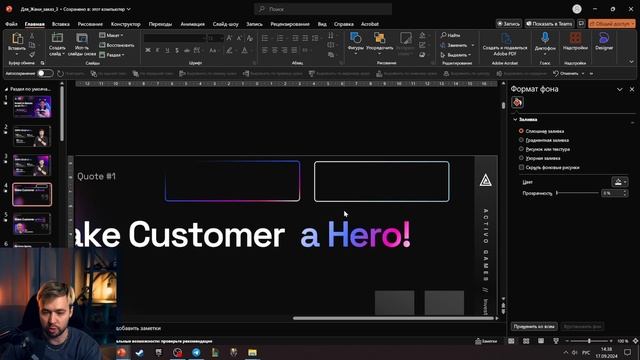Open the Фигуры (Shapes) gallery
This screenshot has height=360, width=640.
click(x=356, y=42)
